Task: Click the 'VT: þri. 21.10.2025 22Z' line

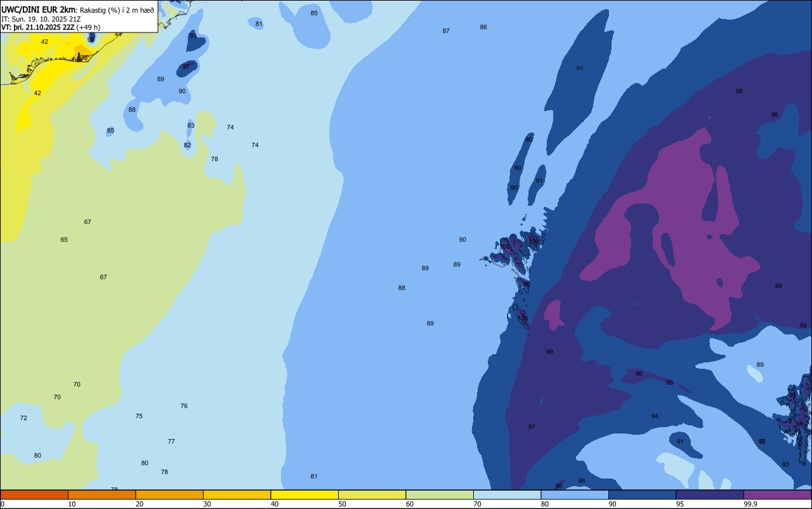Action: [37, 27]
